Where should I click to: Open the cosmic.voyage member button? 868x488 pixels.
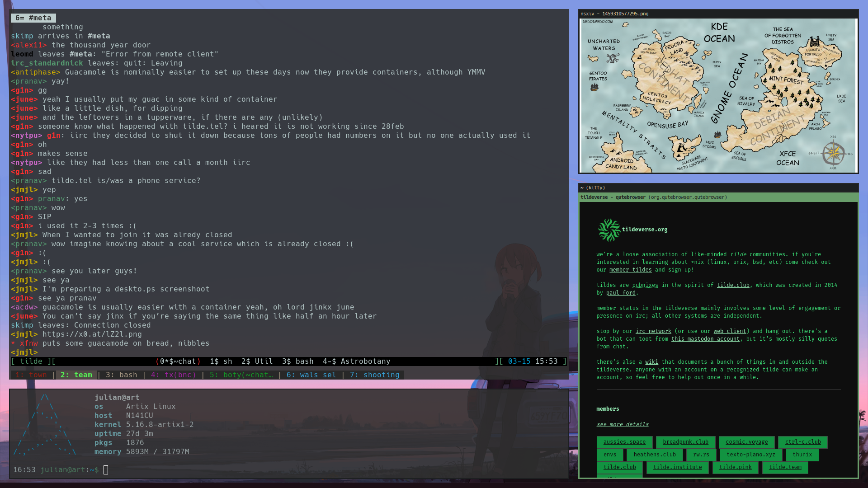point(746,442)
